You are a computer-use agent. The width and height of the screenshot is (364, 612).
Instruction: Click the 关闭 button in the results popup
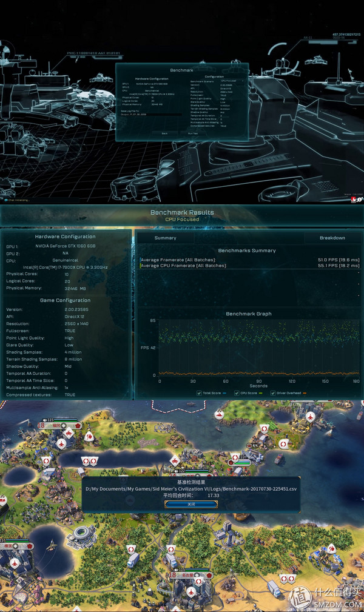pyautogui.click(x=191, y=504)
